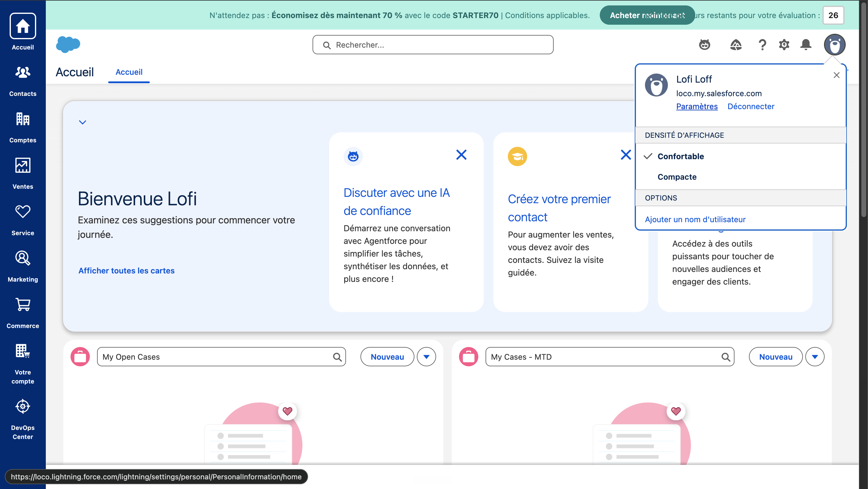Screen dimensions: 868x489
Task: Click the user profile avatar in header
Action: (834, 45)
